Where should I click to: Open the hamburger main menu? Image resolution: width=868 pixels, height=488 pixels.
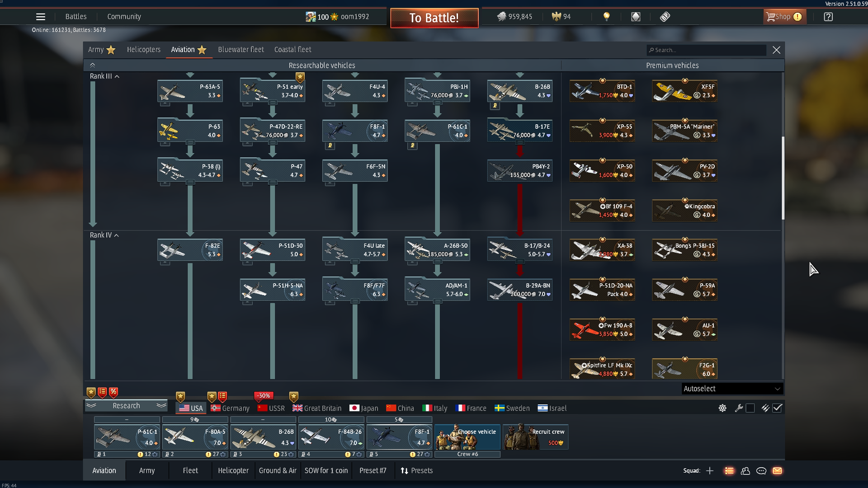point(40,17)
